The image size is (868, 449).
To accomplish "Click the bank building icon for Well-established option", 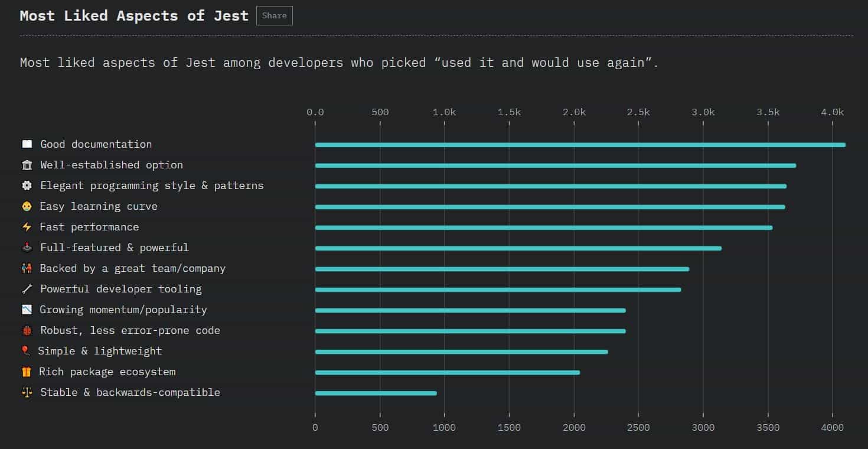I will coord(27,165).
